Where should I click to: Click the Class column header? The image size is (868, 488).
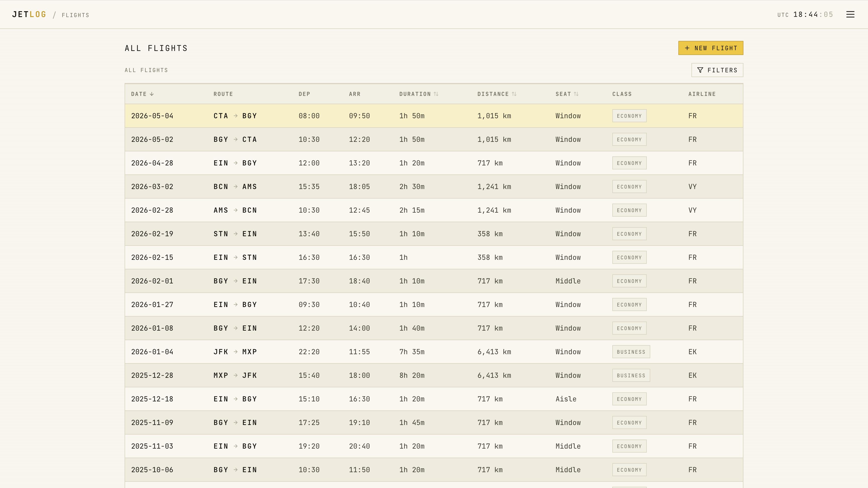pos(622,94)
